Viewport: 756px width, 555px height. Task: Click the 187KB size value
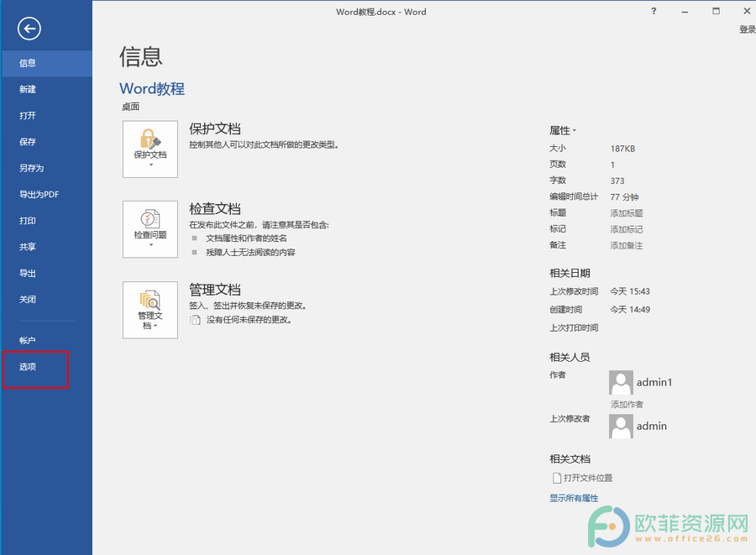(x=622, y=149)
